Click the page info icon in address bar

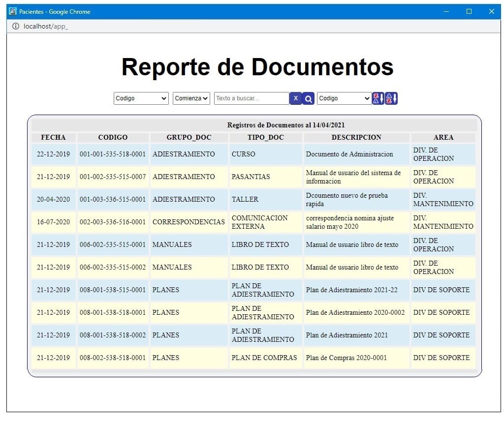point(15,27)
